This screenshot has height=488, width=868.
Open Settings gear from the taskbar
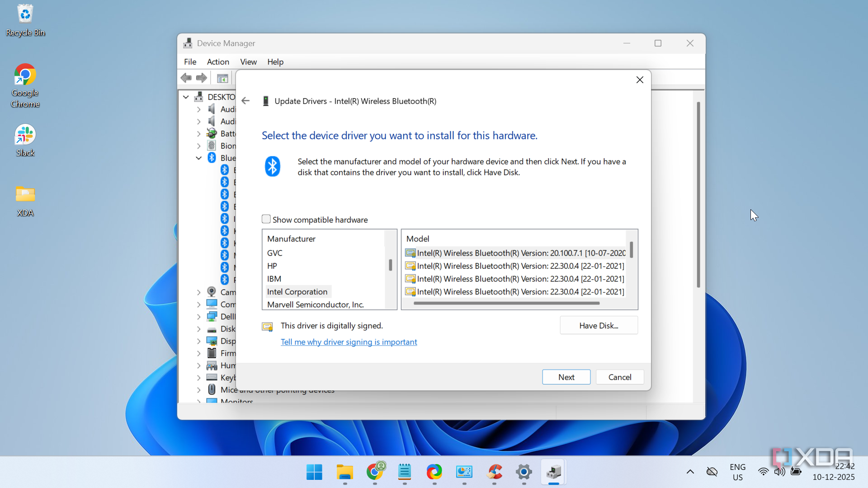coord(524,472)
